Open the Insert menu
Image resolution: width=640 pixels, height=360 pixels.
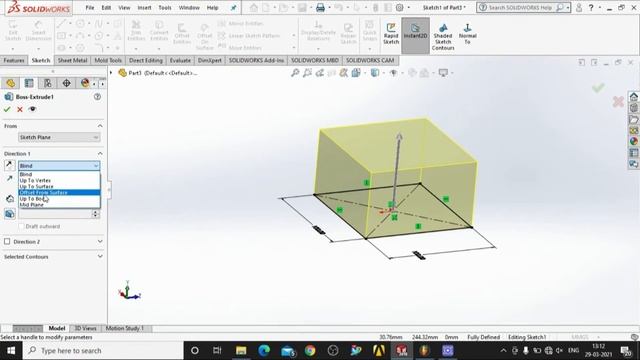pyautogui.click(x=144, y=7)
